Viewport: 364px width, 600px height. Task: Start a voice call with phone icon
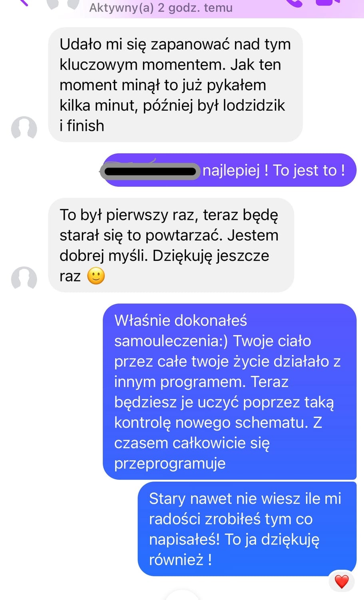pos(295,3)
